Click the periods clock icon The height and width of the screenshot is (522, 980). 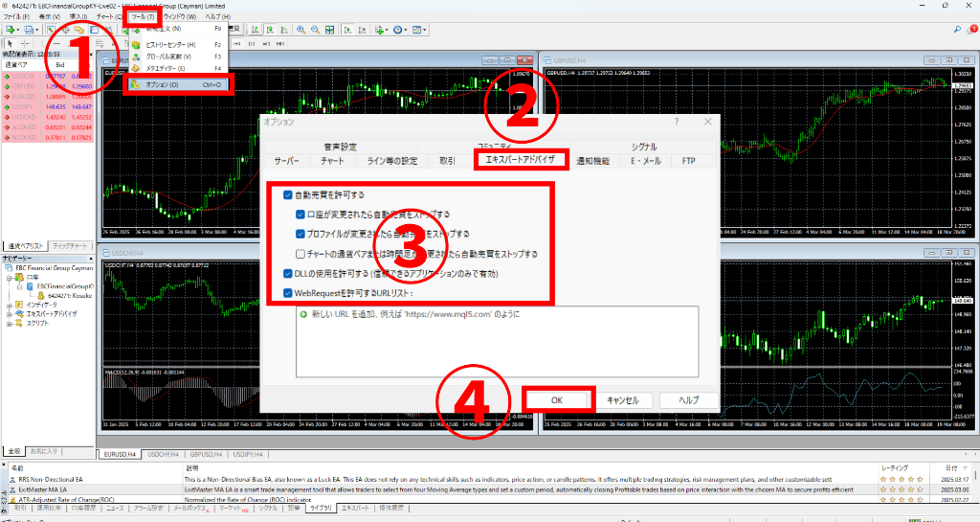click(x=397, y=30)
